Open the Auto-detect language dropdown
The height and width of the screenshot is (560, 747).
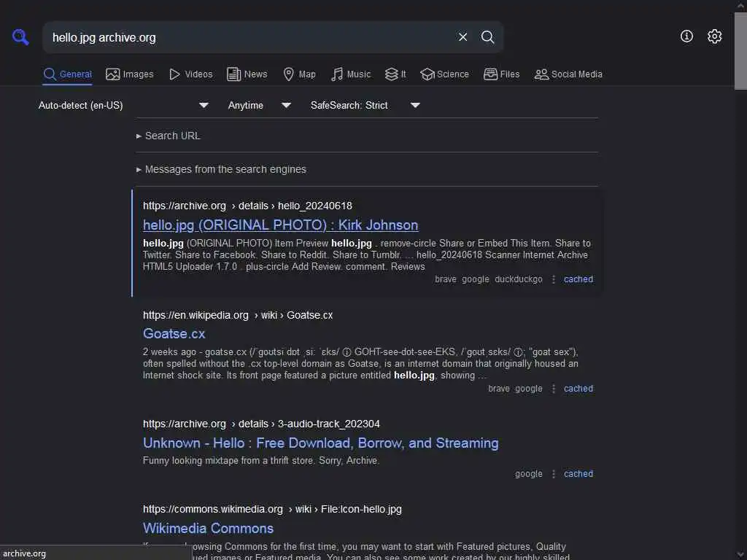click(123, 105)
